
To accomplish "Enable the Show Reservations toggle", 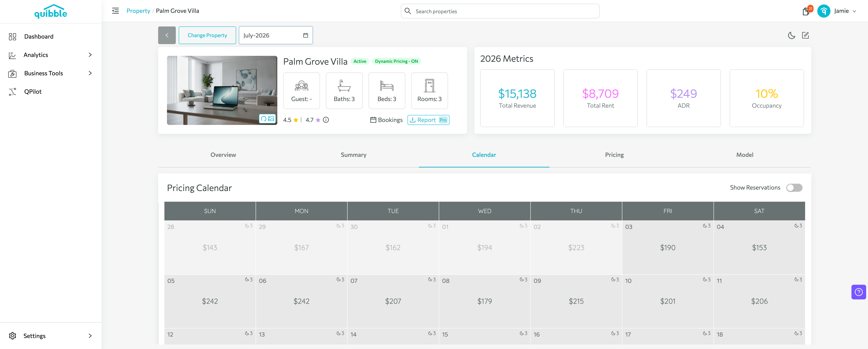I will [x=794, y=188].
